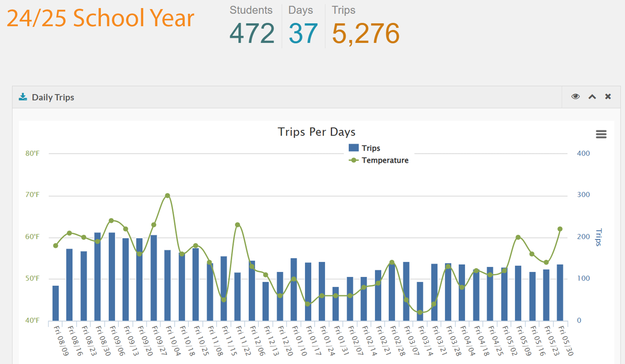Click the Days count 37
Screen dimensions: 625x364
click(x=303, y=33)
